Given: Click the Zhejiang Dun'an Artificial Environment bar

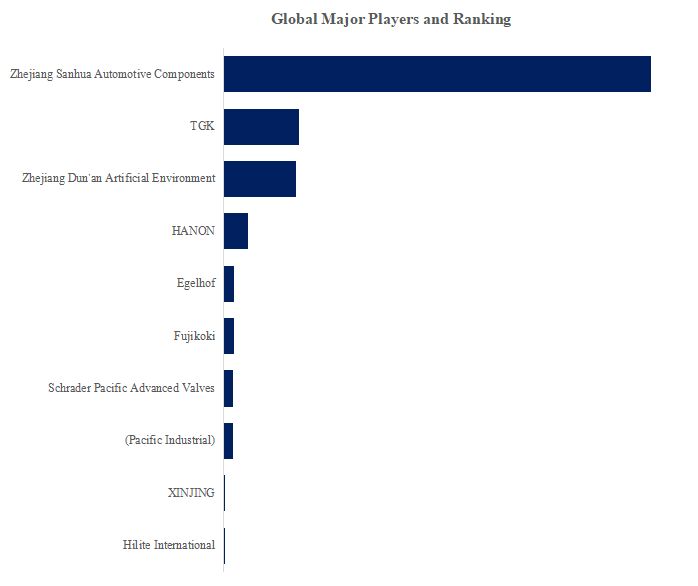Looking at the screenshot, I should coord(260,179).
